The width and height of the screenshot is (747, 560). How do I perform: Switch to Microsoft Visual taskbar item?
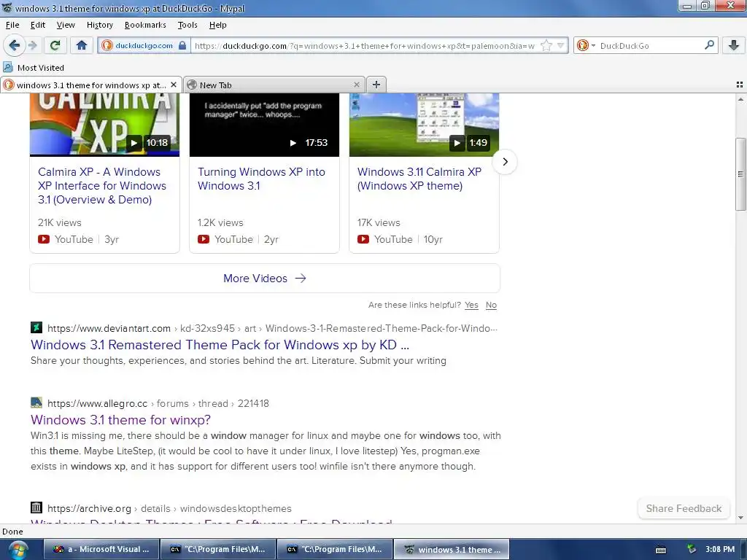[x=101, y=549]
